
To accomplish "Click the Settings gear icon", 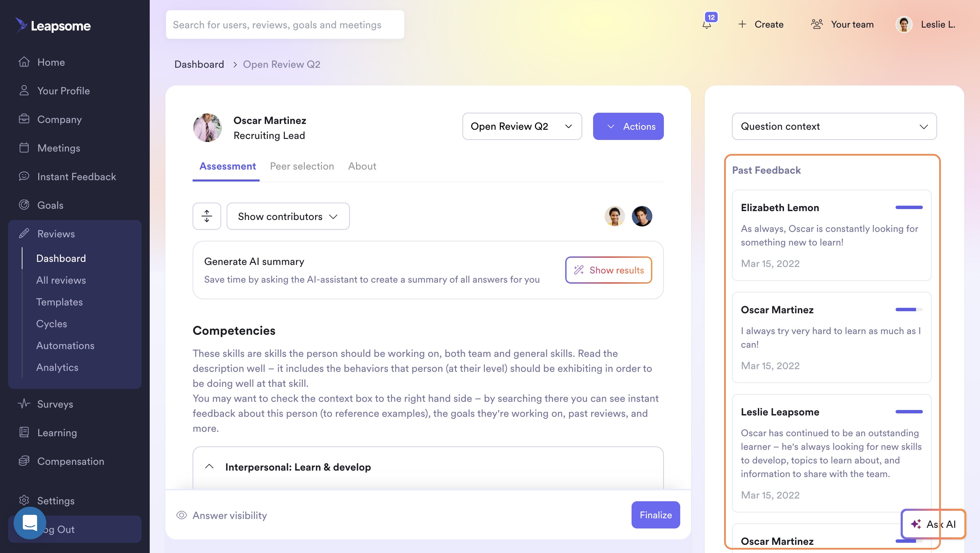I will 24,500.
